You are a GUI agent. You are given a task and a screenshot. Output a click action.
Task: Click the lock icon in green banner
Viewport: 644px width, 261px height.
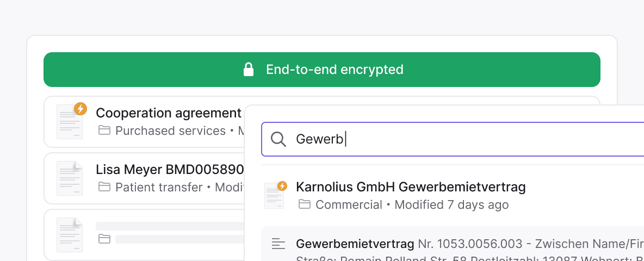tap(249, 70)
